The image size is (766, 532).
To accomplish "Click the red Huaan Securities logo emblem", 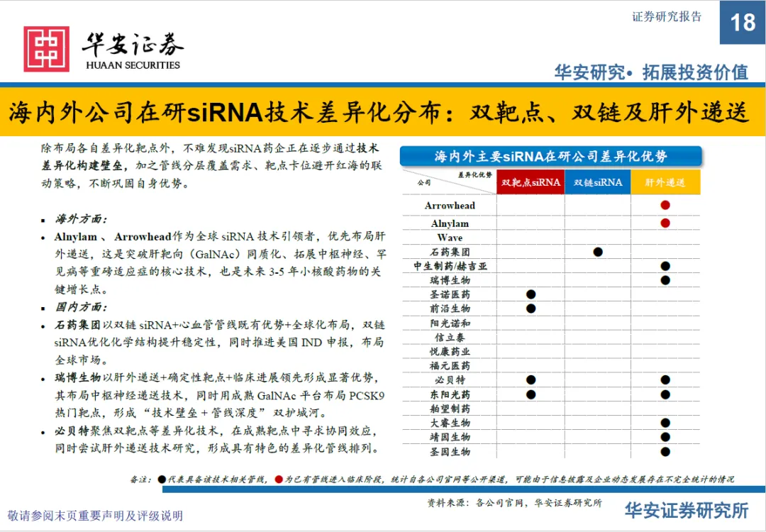I will [x=46, y=49].
